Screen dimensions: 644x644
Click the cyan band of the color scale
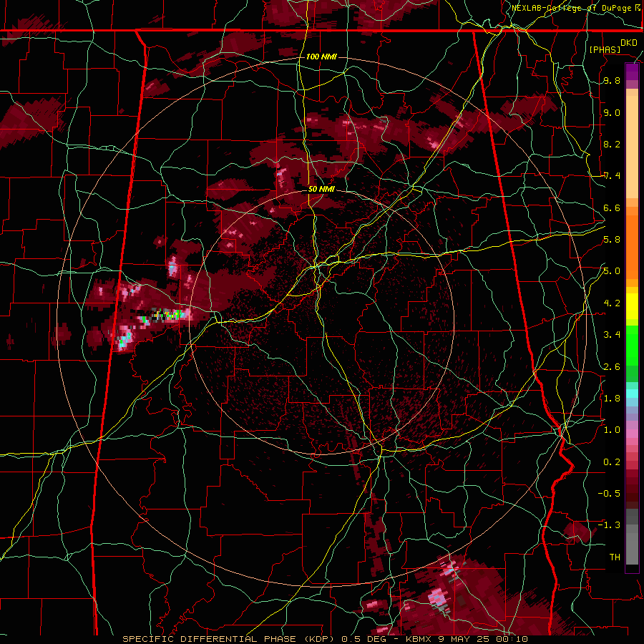point(632,394)
